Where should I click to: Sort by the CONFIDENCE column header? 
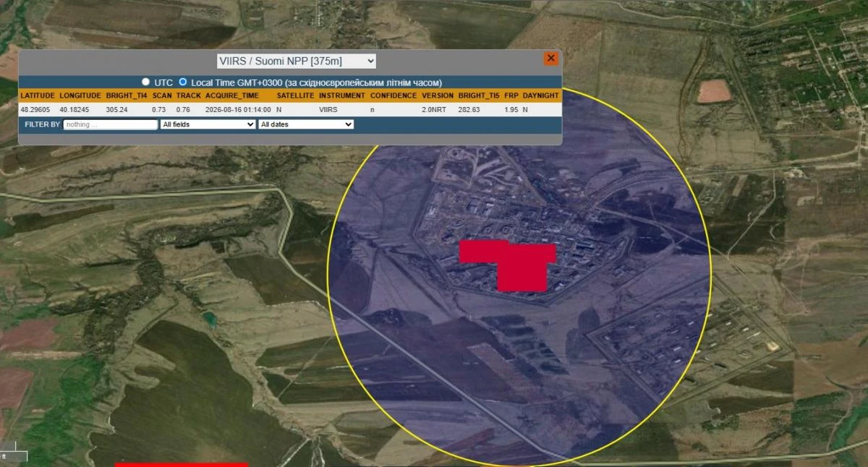393,95
